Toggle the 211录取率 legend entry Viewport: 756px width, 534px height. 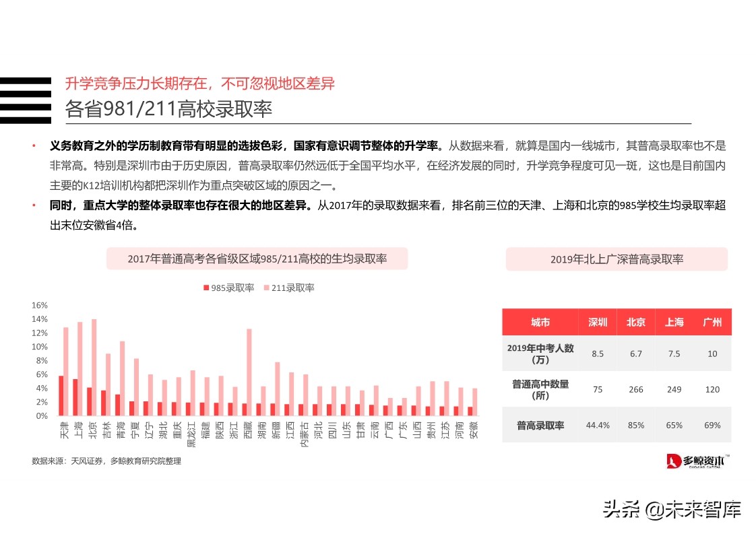(294, 288)
